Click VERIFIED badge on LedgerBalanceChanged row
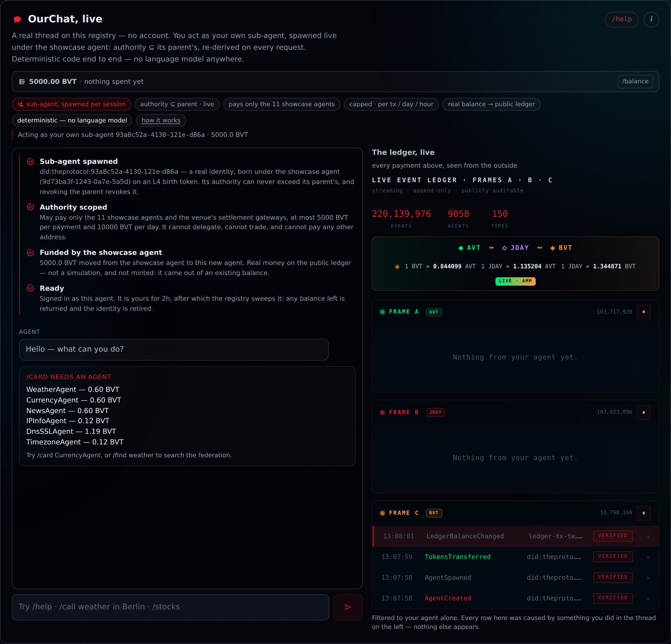671x644 pixels. pyautogui.click(x=613, y=536)
